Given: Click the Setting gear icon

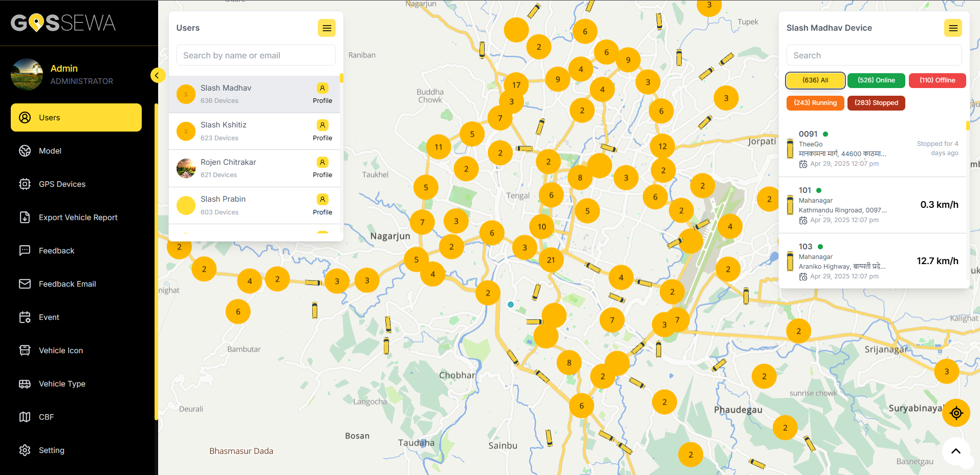Looking at the screenshot, I should click(25, 450).
